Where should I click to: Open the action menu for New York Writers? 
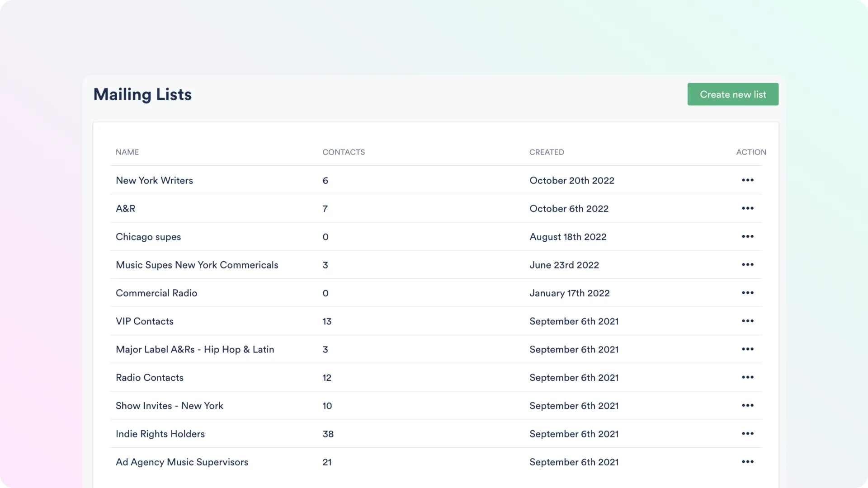pos(748,180)
